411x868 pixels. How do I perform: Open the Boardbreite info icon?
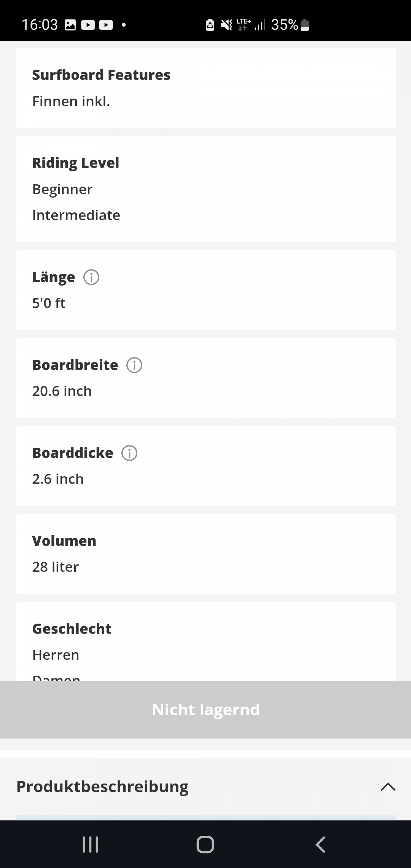coord(134,365)
